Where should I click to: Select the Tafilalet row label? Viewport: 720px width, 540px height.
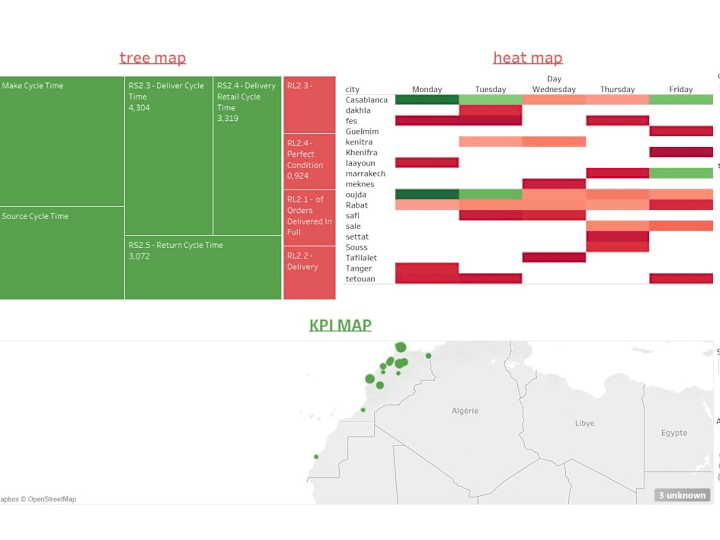point(361,258)
